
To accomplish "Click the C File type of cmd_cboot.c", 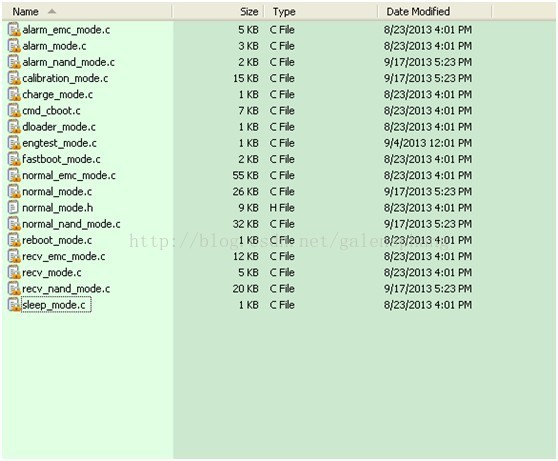I will click(x=282, y=111).
